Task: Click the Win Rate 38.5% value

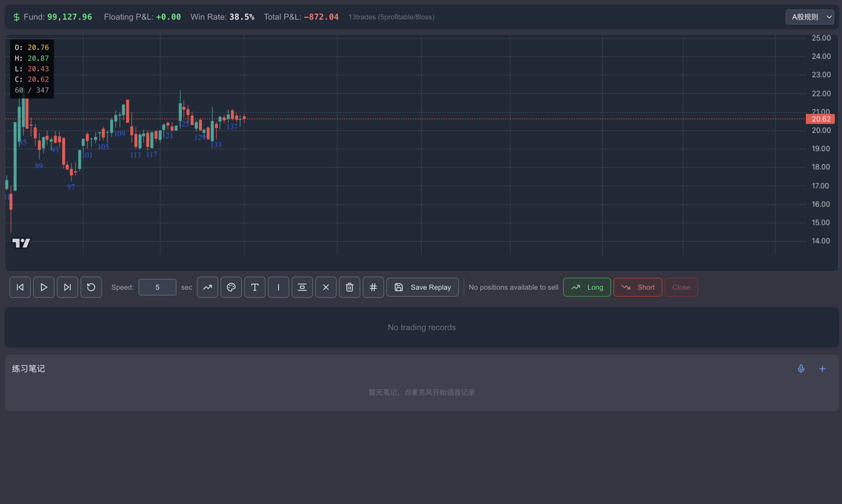Action: pyautogui.click(x=242, y=17)
